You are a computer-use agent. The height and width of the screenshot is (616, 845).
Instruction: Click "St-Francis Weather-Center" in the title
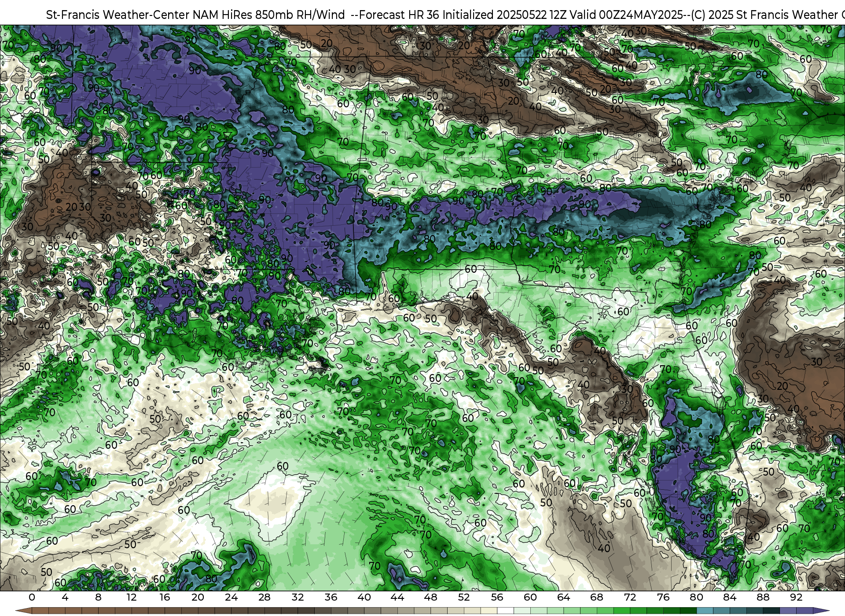(x=118, y=15)
